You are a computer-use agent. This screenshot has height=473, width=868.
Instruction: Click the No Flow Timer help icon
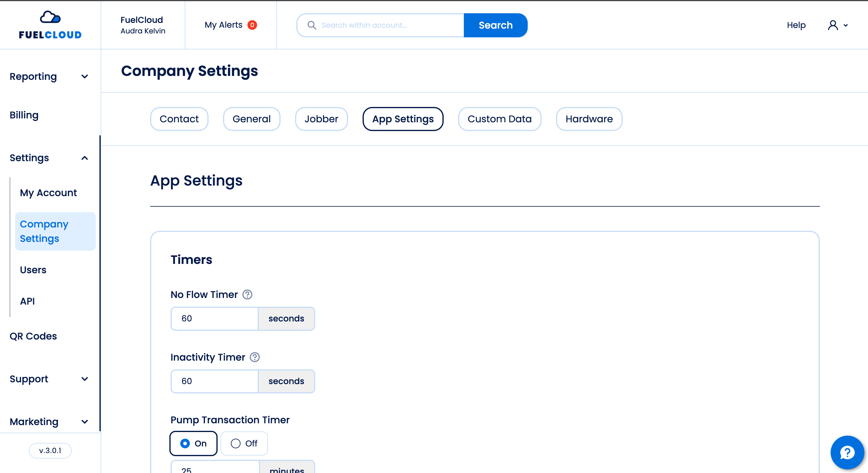[247, 294]
